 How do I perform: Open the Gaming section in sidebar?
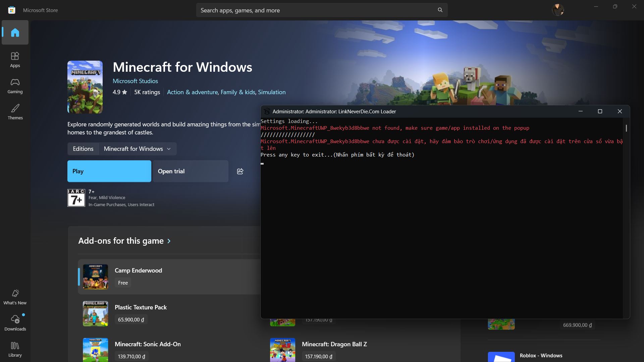point(15,86)
